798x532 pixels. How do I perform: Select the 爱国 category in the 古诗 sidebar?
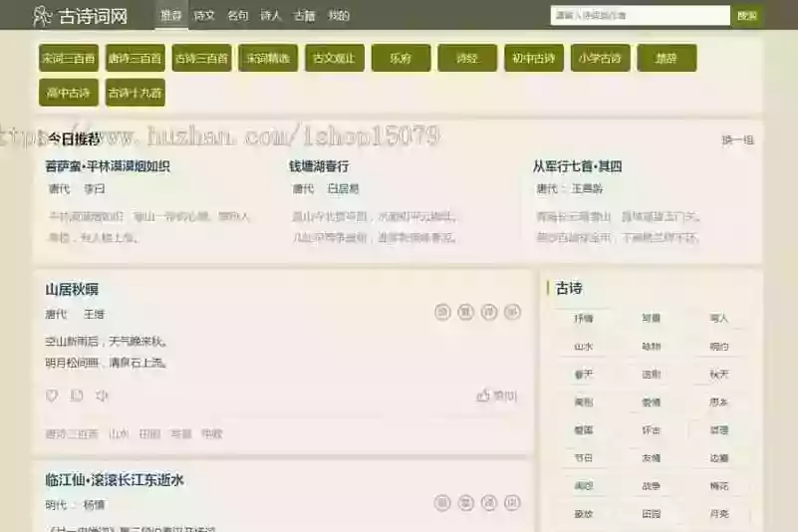[583, 430]
